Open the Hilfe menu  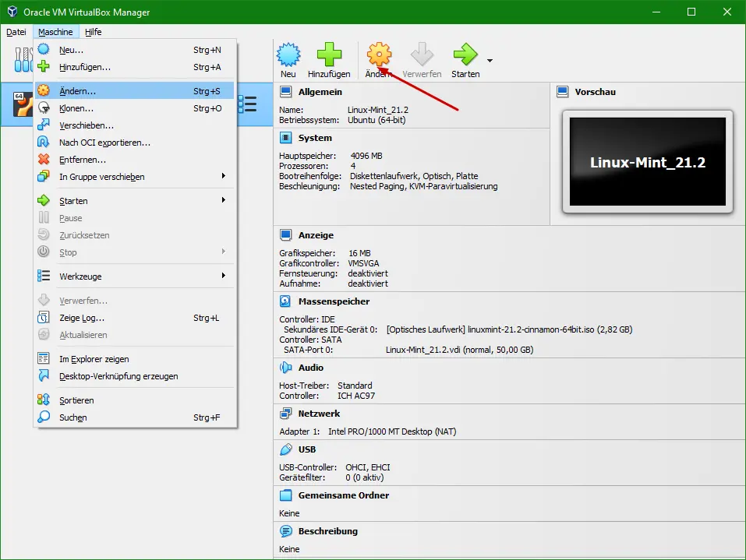[x=93, y=32]
